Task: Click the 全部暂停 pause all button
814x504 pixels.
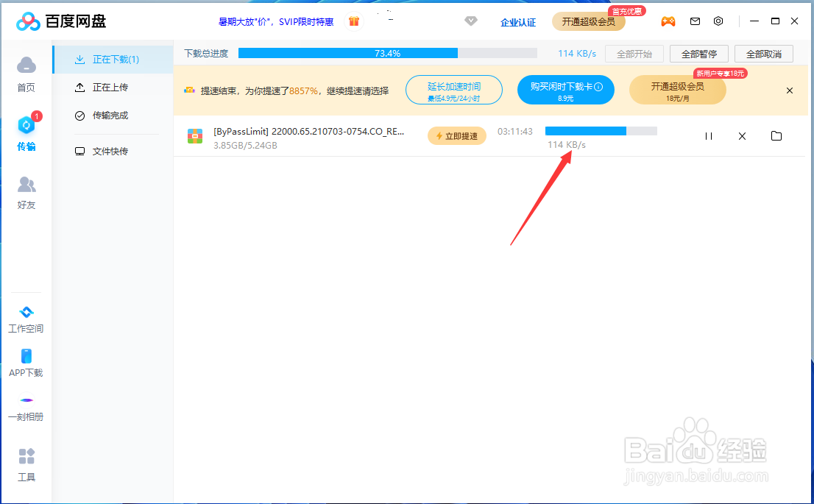Action: pos(698,53)
